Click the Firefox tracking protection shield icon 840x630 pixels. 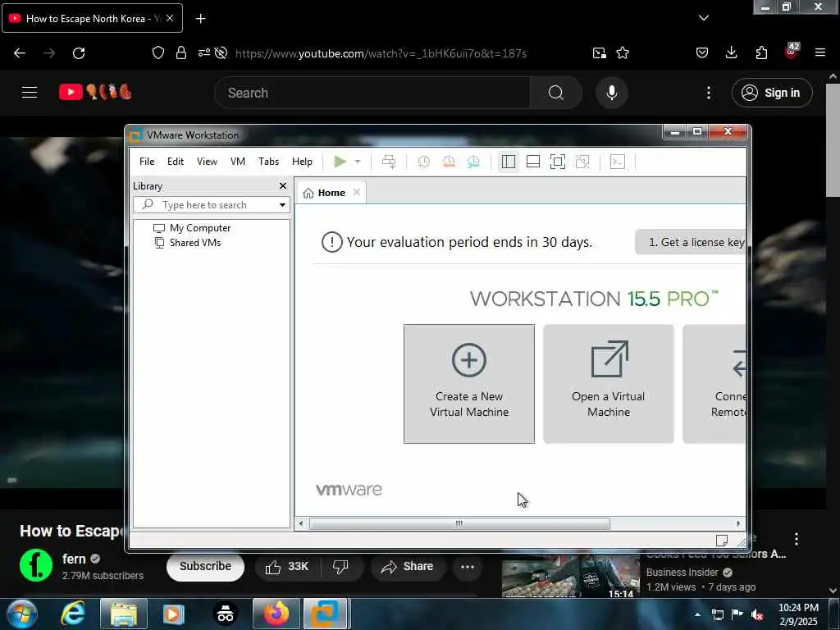pos(158,52)
